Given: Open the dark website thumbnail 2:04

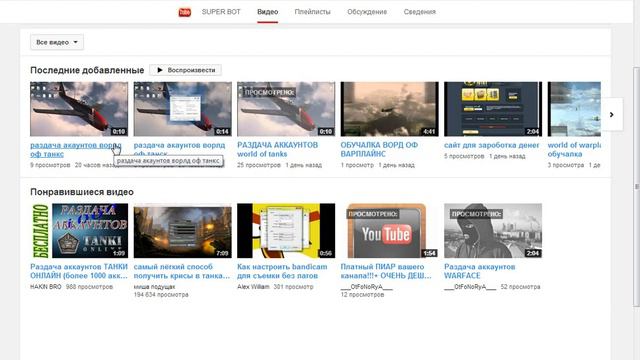Looking at the screenshot, I should point(493,109).
